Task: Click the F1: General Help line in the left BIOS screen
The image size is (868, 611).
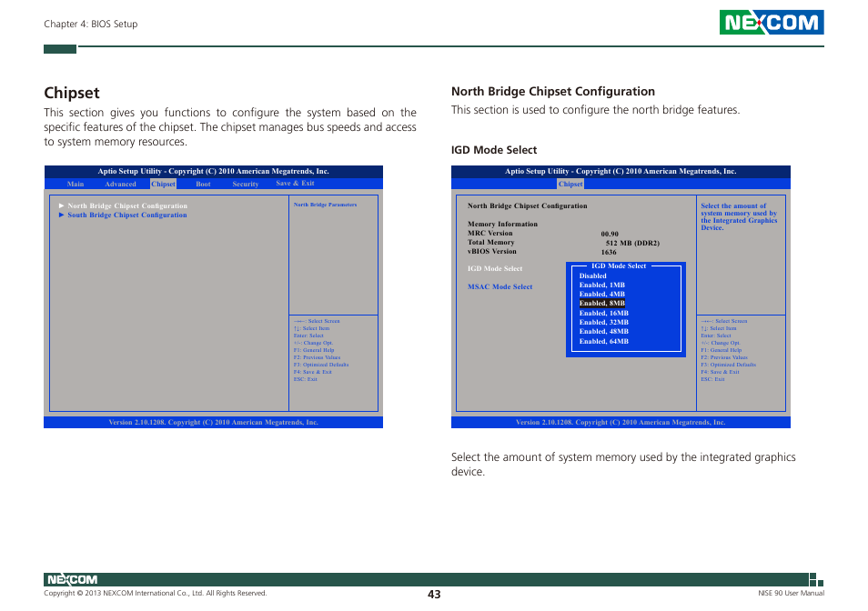Action: tap(314, 350)
